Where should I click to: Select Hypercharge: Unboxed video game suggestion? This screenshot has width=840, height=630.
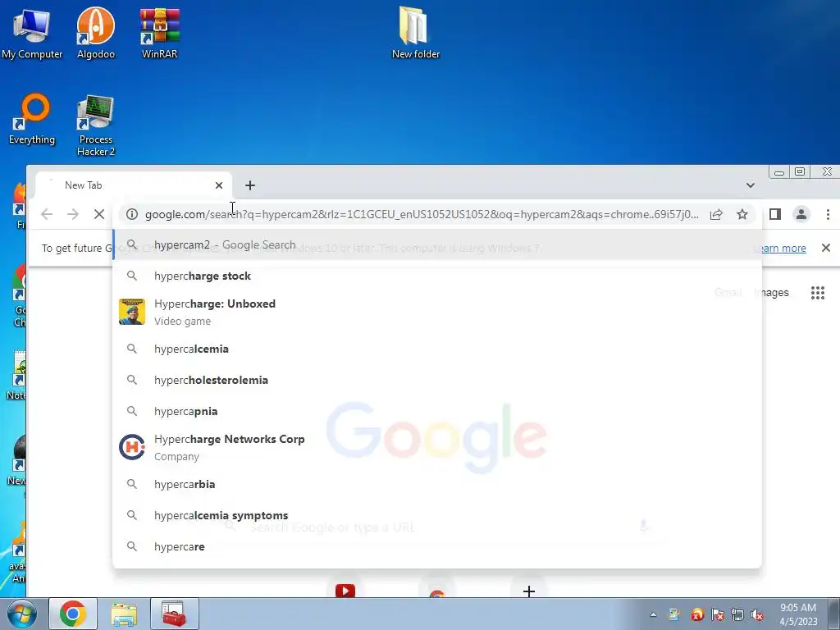[437, 312]
